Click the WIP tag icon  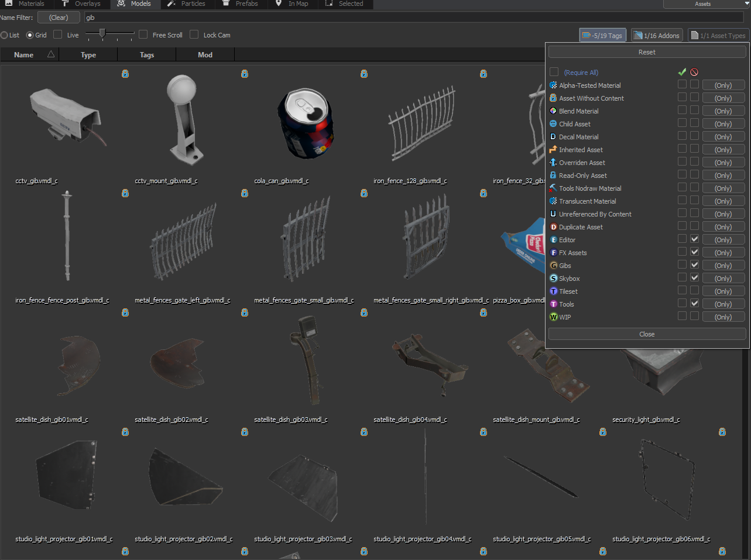(x=553, y=317)
